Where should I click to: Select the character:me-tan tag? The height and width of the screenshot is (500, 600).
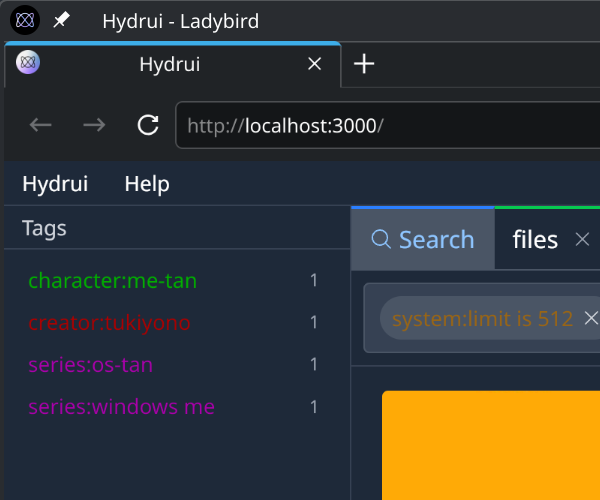pos(112,281)
